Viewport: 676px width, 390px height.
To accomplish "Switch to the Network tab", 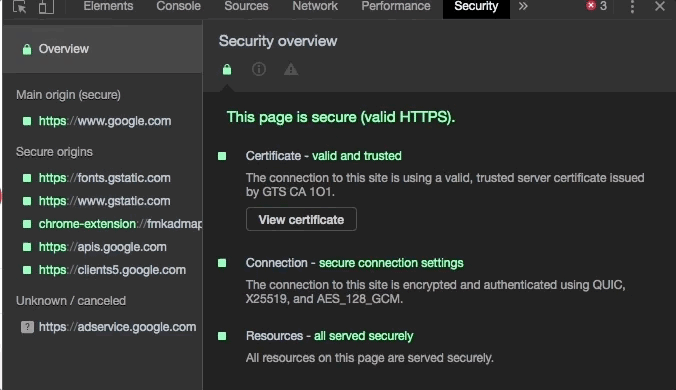I will point(315,6).
